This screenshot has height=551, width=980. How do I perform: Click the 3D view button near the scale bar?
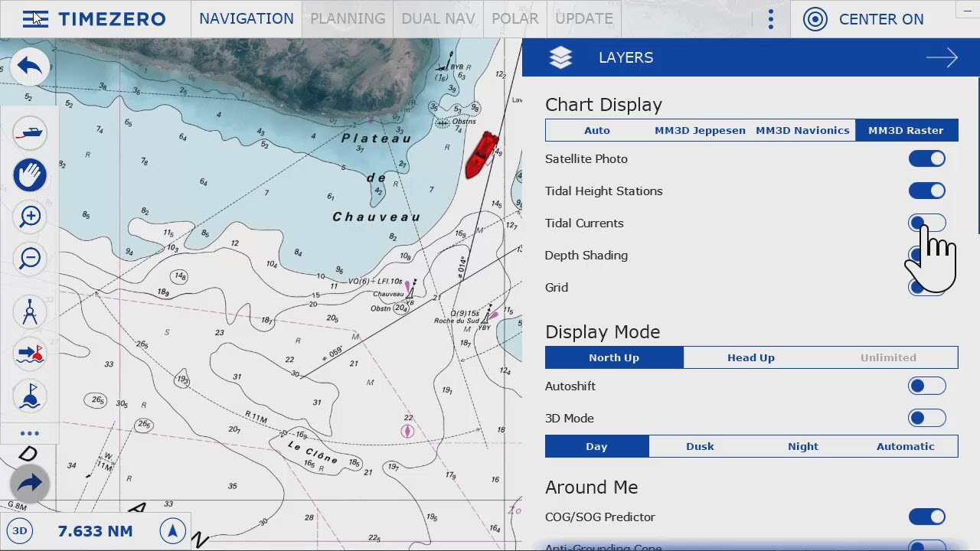(x=20, y=530)
